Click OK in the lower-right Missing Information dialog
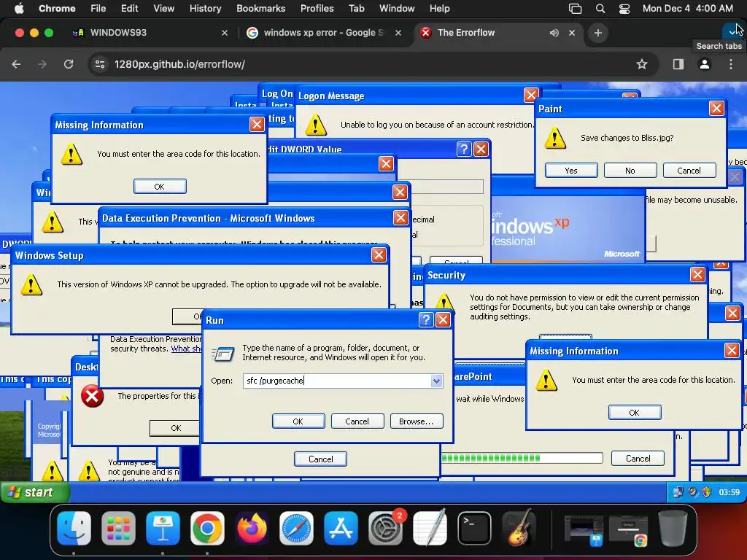 [635, 413]
